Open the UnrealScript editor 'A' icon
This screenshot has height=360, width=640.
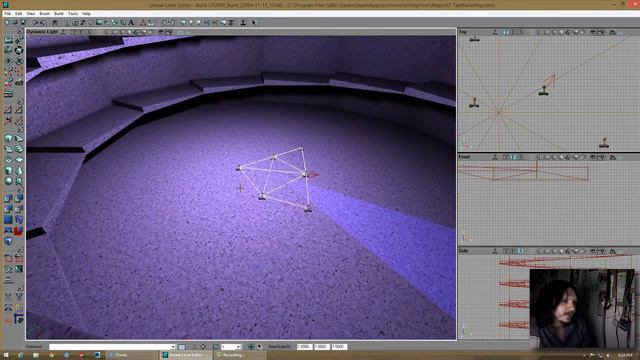coord(131,22)
